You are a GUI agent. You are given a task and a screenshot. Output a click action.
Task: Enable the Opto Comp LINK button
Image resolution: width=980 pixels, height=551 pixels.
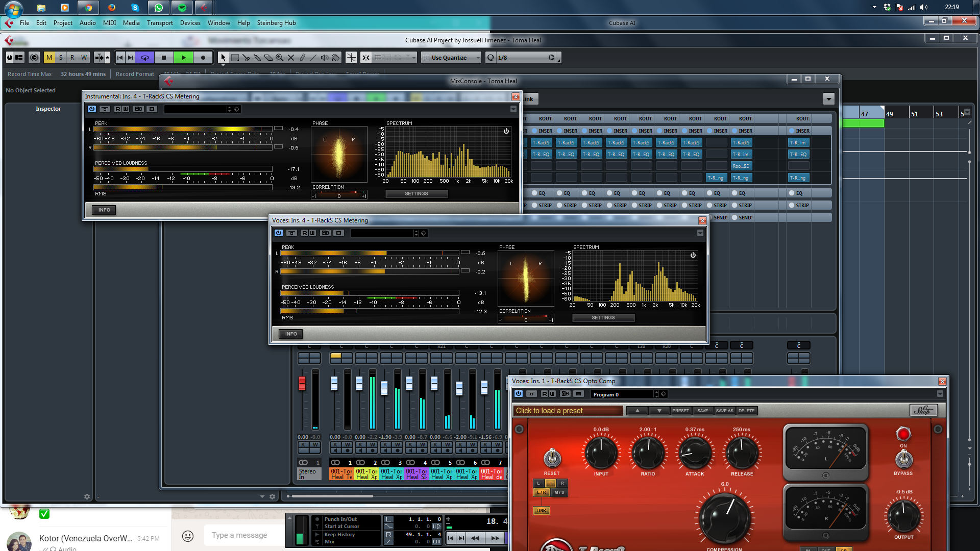click(541, 510)
